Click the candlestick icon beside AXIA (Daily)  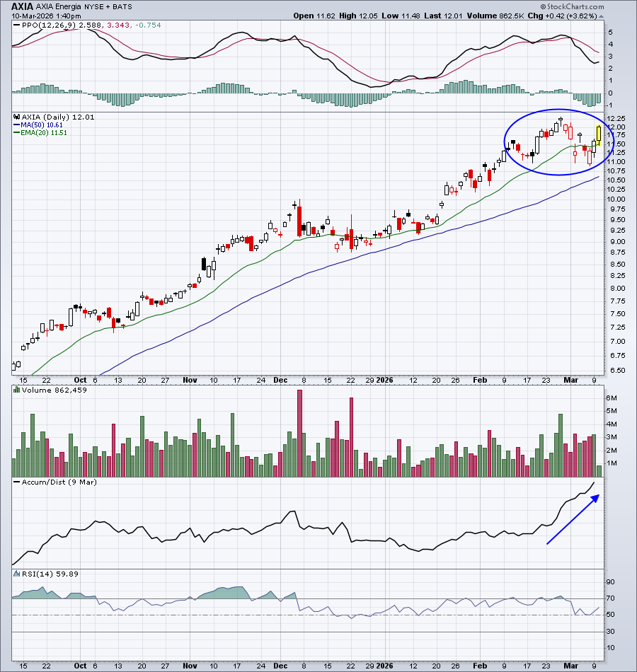click(x=17, y=117)
